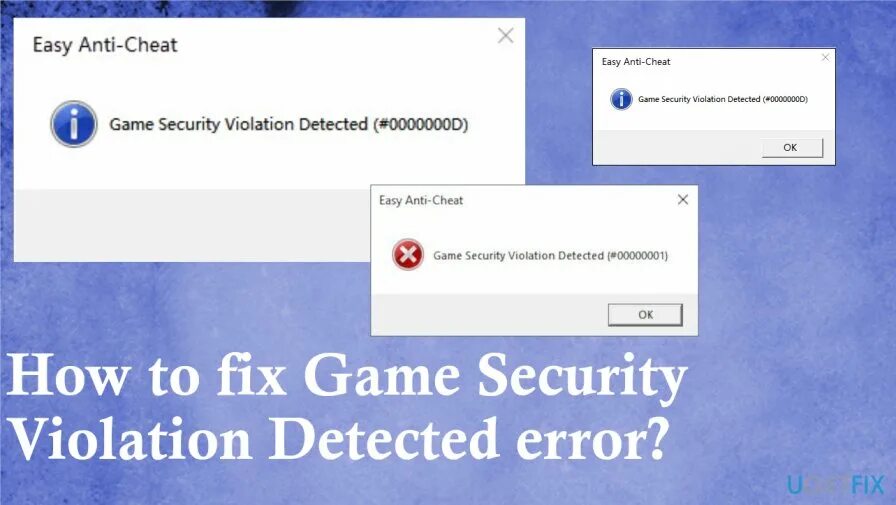This screenshot has width=896, height=505.
Task: Close the large Easy Anti-Cheat dialog
Action: pyautogui.click(x=506, y=35)
